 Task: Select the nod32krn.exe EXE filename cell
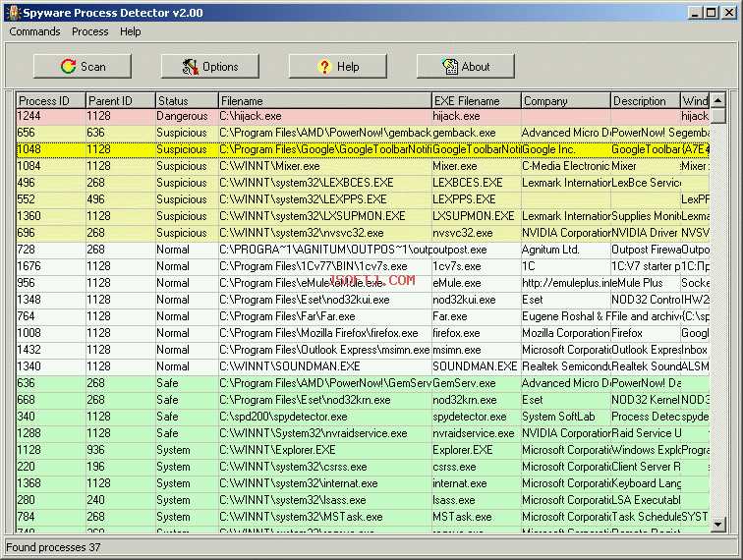[477, 400]
